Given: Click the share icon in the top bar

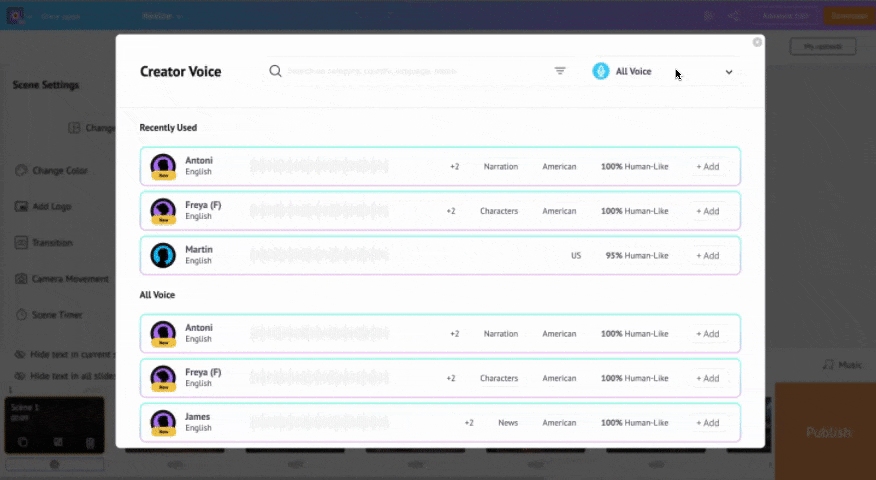Looking at the screenshot, I should tap(735, 16).
